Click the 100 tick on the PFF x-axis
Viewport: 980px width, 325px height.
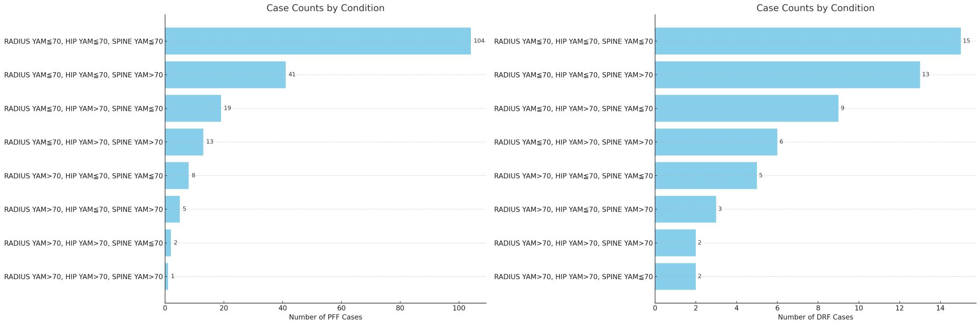(459, 309)
